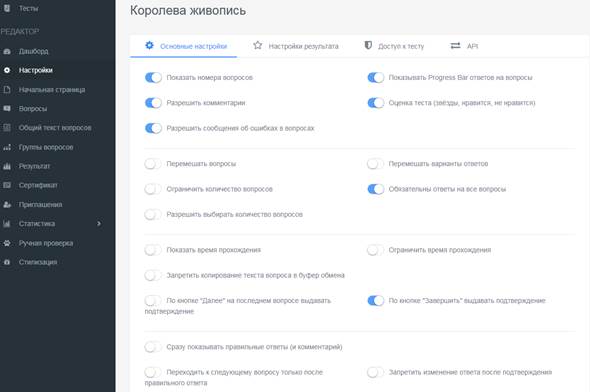Switch to Настройки результата tab
The width and height of the screenshot is (590, 392).
pos(296,46)
